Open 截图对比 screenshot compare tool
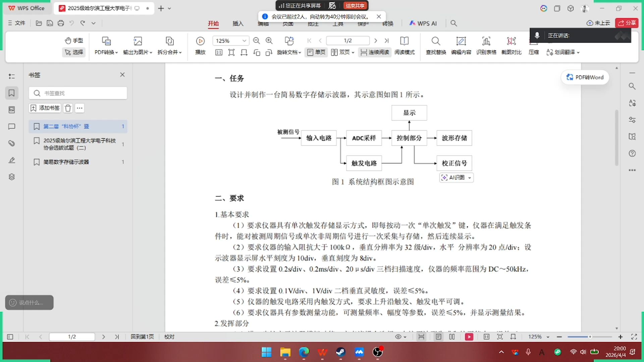Image resolution: width=644 pixels, height=362 pixels. 512,46
